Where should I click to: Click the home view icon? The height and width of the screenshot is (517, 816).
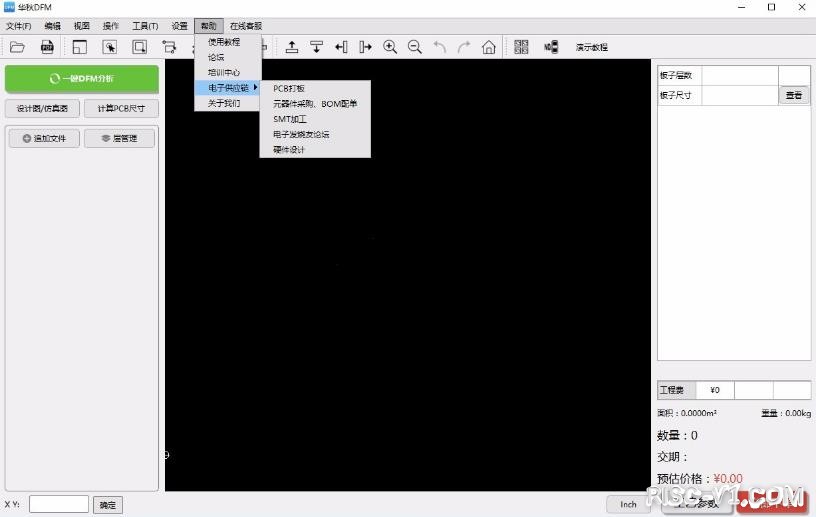[x=489, y=47]
